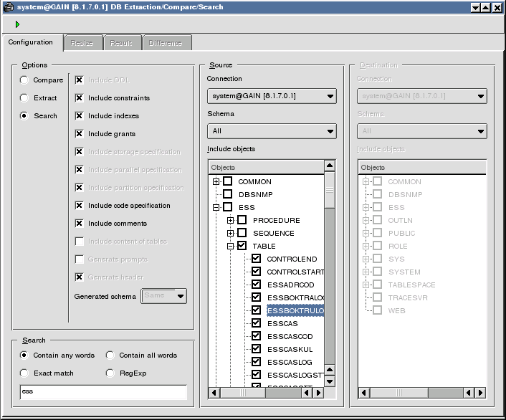
Task: Open the source Schema dropdown
Action: (x=271, y=131)
